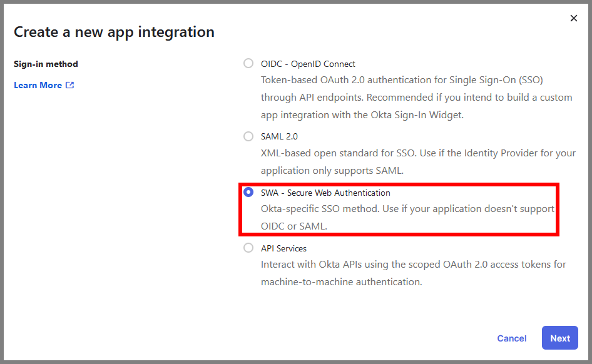592x364 pixels.
Task: Click the external link icon beside Learn More
Action: point(69,85)
